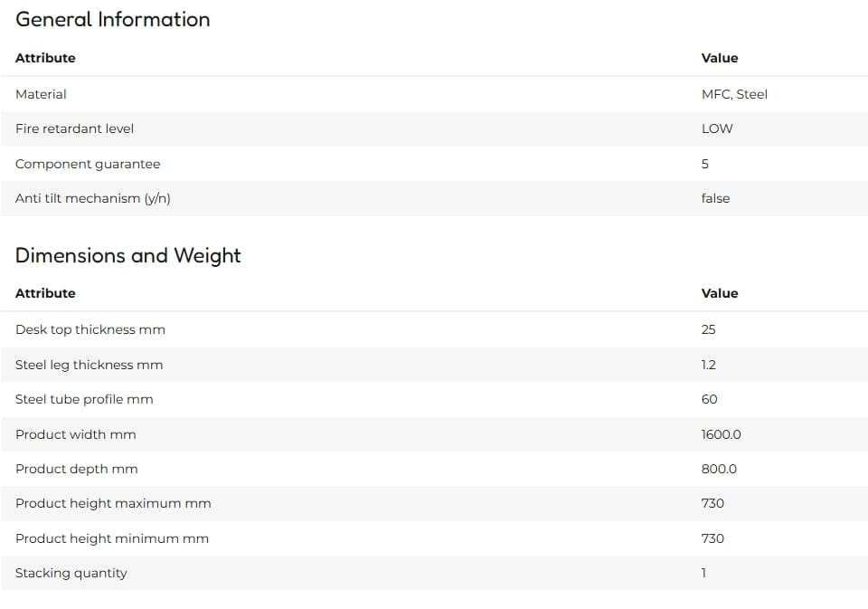The image size is (868, 609).
Task: Click the 800.0 product depth value
Action: [x=719, y=469]
